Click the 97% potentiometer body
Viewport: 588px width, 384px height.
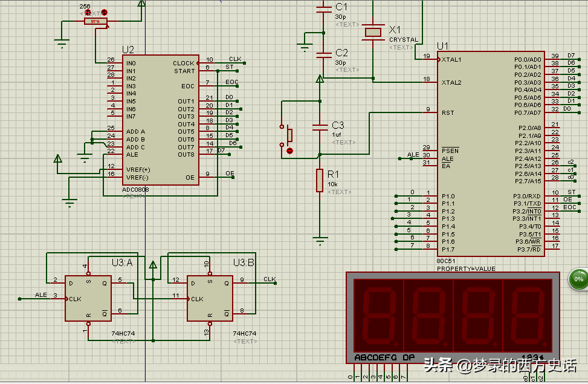pos(95,22)
